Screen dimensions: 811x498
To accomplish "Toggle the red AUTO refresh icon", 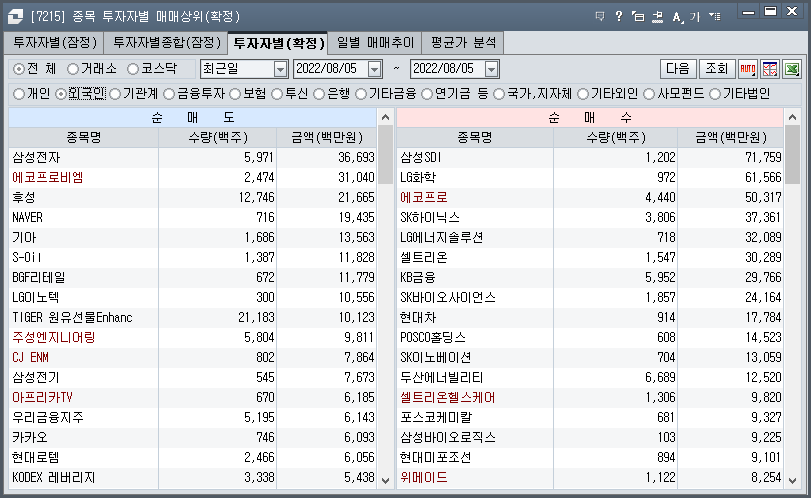I will click(747, 69).
